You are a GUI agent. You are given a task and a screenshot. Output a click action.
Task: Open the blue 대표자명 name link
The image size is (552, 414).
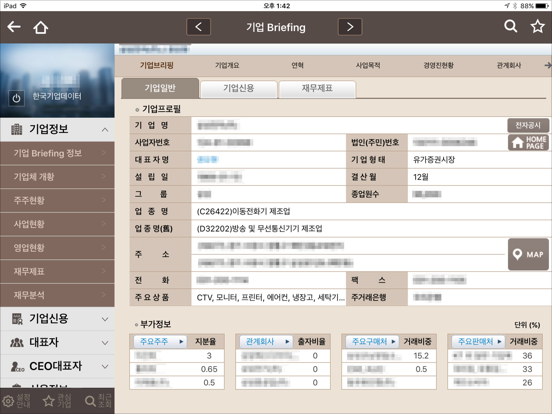coord(208,159)
